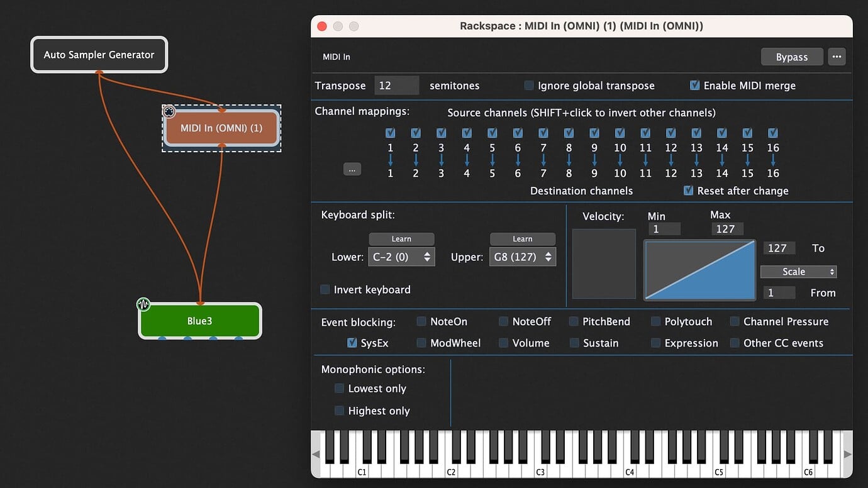Viewport: 868px width, 488px height.
Task: Click destination channel 16 number
Action: (773, 173)
